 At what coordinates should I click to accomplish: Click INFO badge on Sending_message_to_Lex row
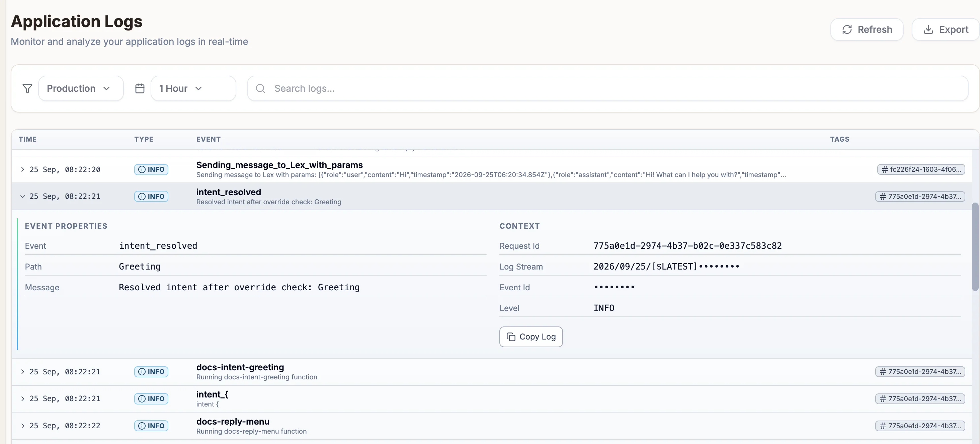coord(151,169)
